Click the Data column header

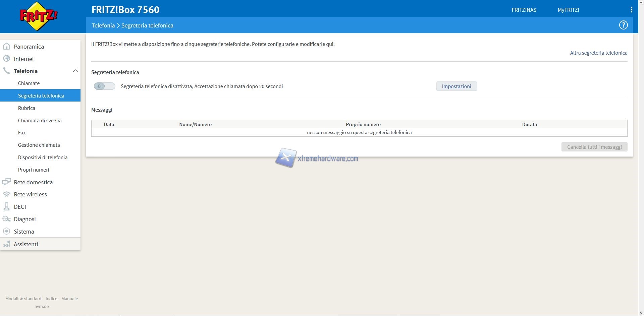point(109,124)
